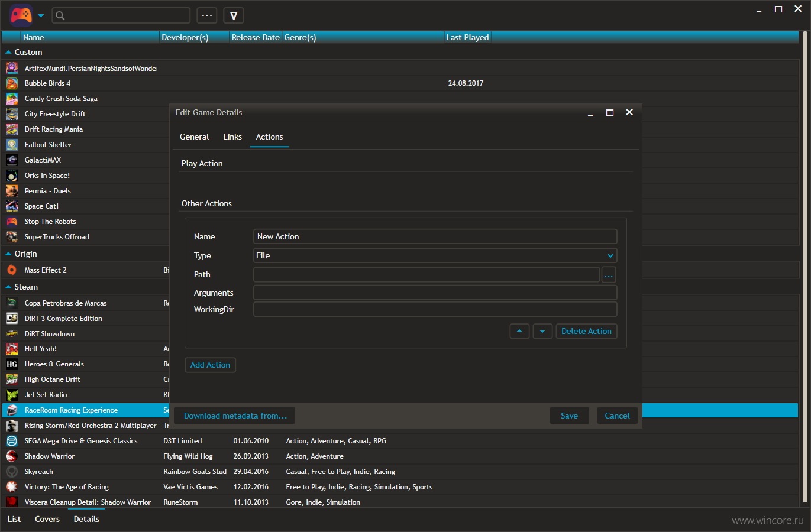Click the Bubble Birds 4 icon
Image resolution: width=811 pixels, height=532 pixels.
(12, 83)
